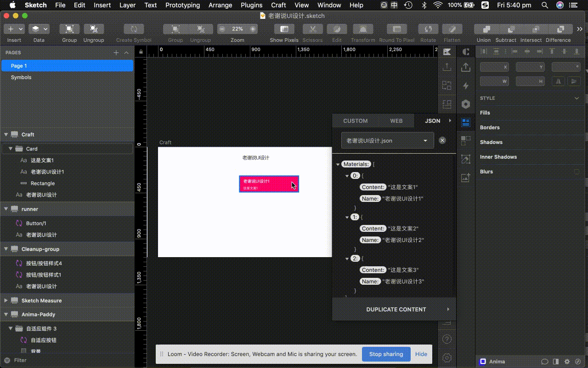
Task: Open the Craft Duplicate panel icon
Action: [466, 140]
